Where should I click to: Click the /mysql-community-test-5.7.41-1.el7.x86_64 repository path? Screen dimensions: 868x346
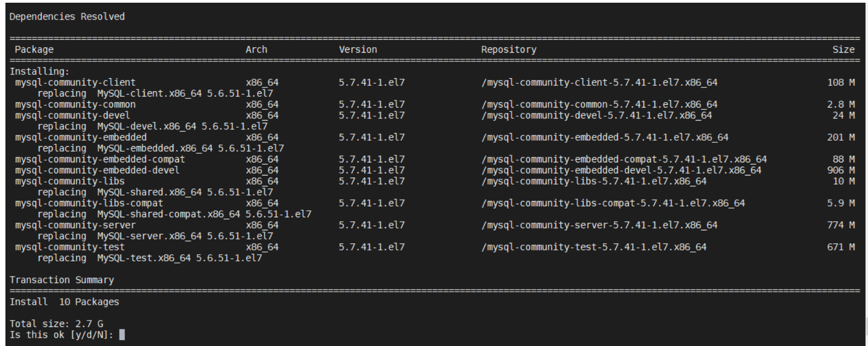[594, 247]
